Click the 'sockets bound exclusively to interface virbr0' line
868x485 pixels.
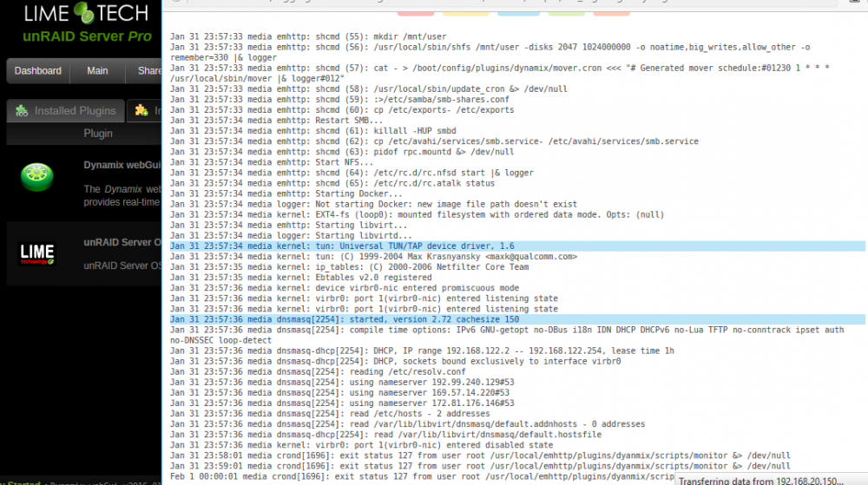point(395,362)
